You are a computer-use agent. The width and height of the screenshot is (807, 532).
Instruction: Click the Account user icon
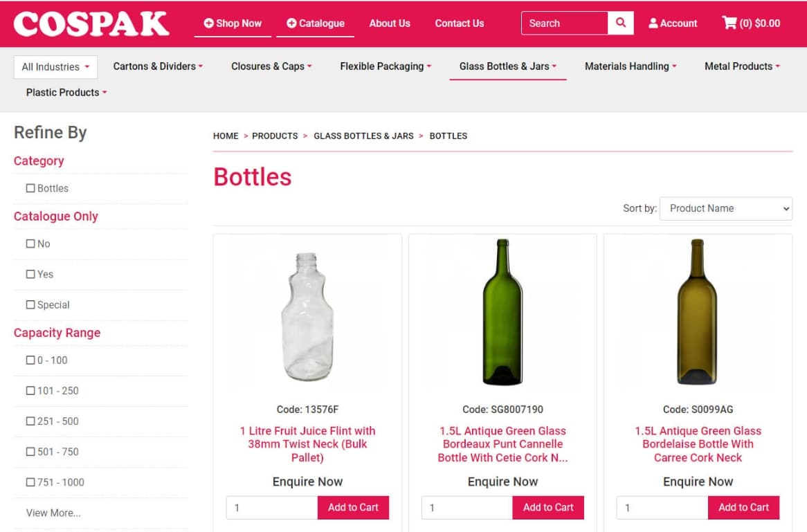653,24
